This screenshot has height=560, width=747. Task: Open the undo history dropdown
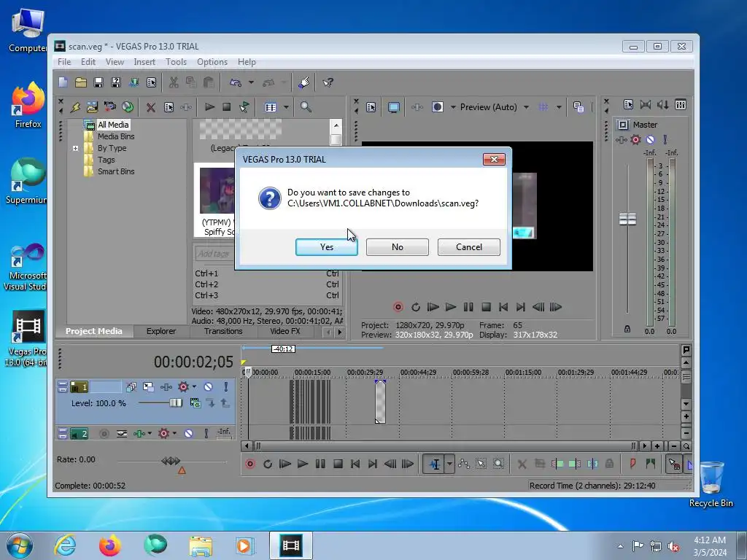click(251, 82)
